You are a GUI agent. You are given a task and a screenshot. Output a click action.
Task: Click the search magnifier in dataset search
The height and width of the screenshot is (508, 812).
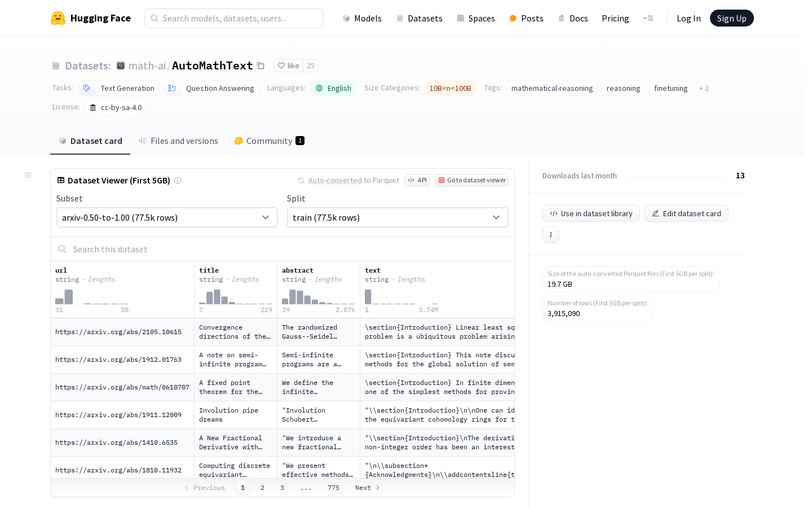(62, 249)
